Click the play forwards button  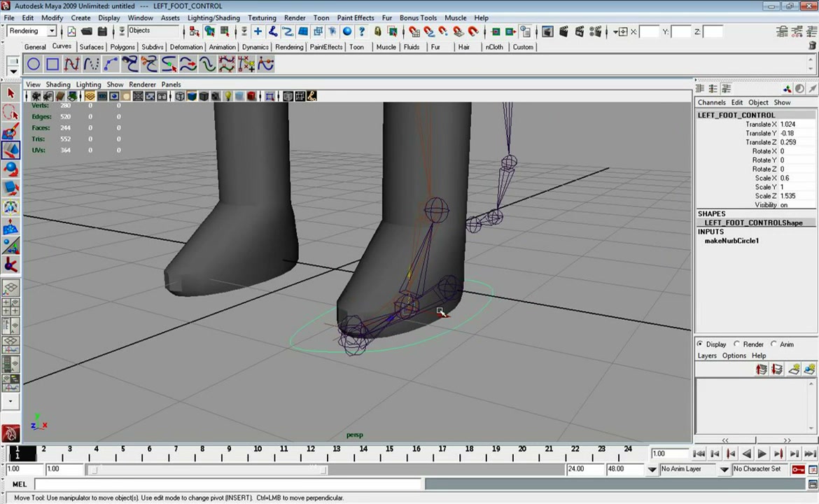point(762,454)
